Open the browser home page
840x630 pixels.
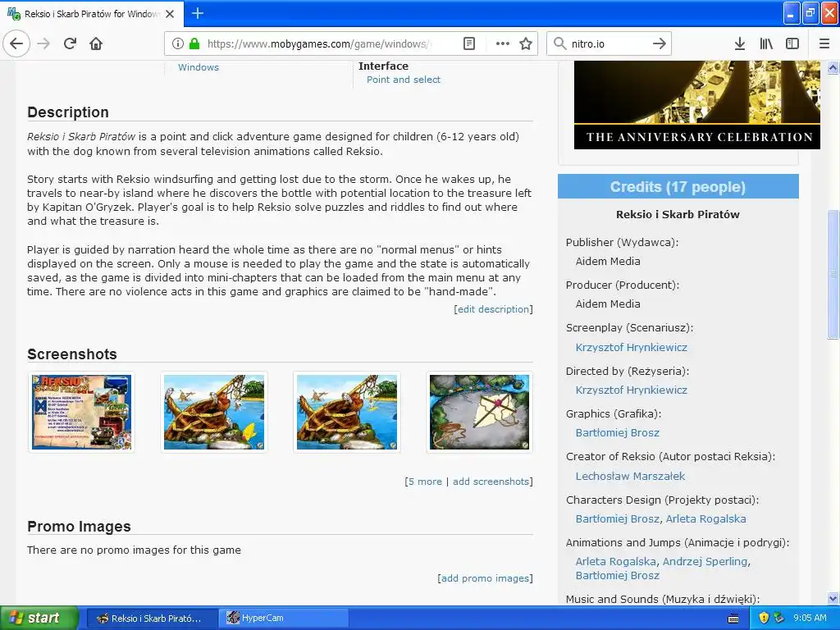(x=96, y=43)
